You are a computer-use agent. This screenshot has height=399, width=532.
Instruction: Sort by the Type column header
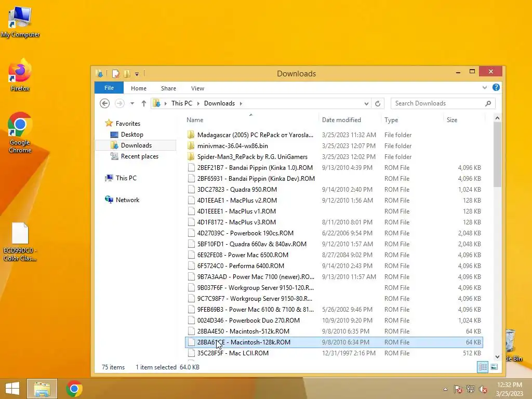(x=412, y=120)
